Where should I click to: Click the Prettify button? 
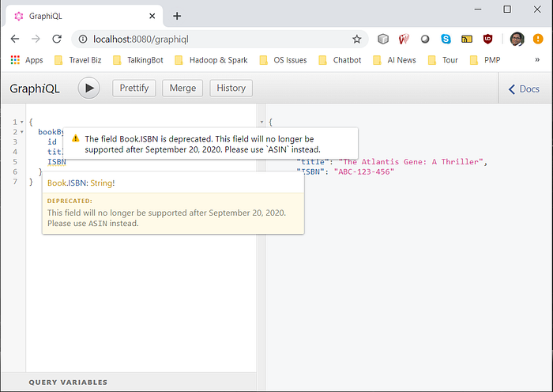click(x=134, y=88)
